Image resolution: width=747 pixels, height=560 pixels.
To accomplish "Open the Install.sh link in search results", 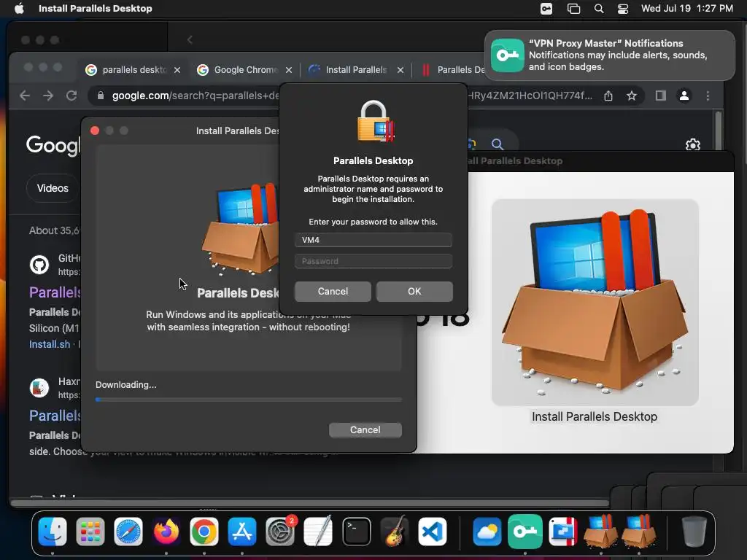I will point(50,344).
